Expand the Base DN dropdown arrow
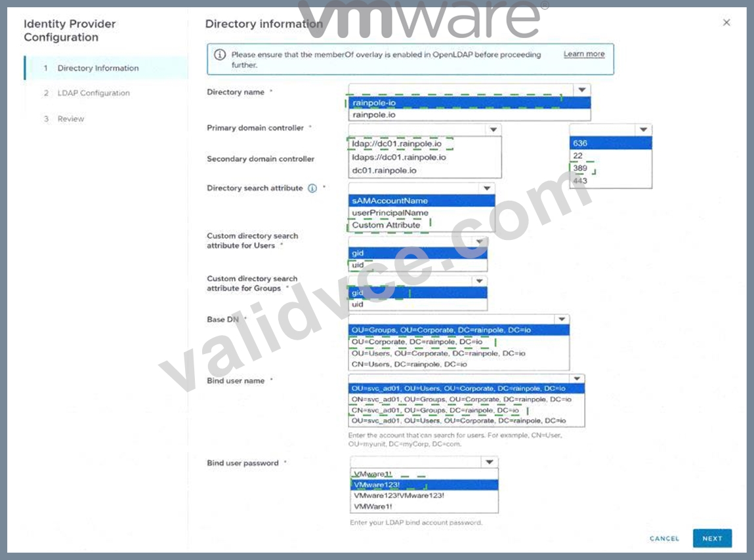 tap(562, 319)
